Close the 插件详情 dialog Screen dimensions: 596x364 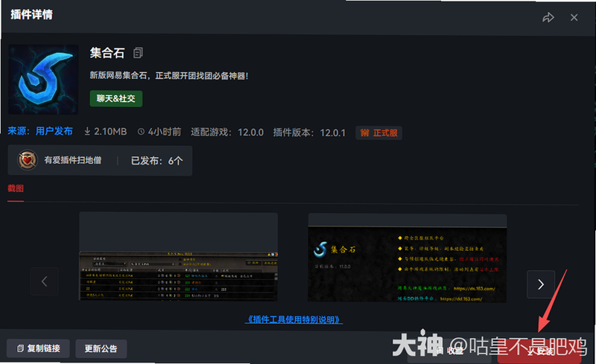click(x=574, y=17)
